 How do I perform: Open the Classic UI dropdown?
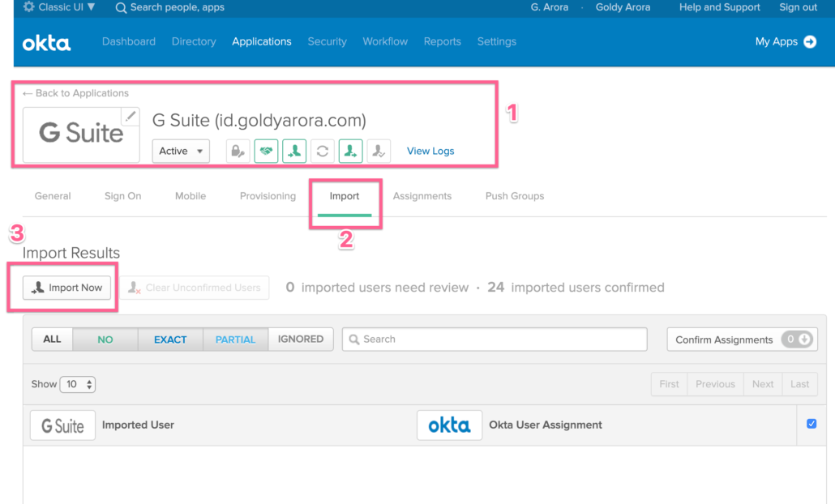click(x=66, y=7)
